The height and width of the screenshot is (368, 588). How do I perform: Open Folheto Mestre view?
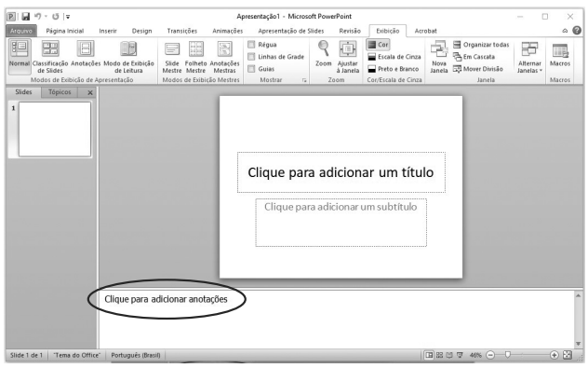click(x=195, y=57)
